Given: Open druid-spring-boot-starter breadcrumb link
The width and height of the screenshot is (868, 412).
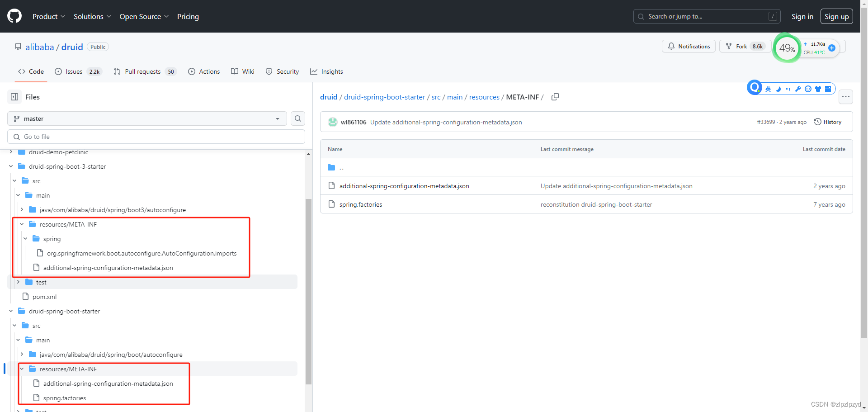Looking at the screenshot, I should 385,97.
